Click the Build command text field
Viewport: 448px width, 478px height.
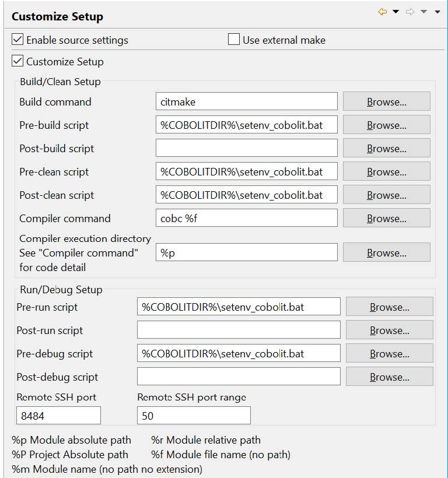coord(246,101)
